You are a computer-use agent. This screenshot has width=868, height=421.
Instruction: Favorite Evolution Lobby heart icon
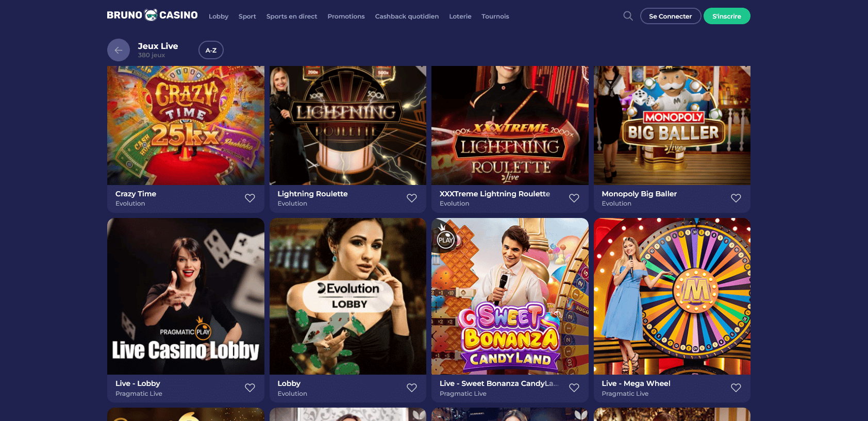tap(412, 388)
